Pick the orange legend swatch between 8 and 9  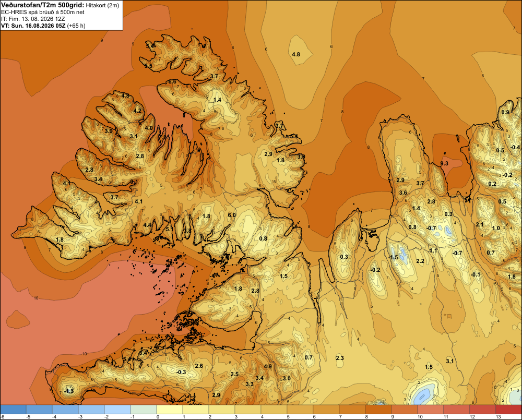coord(378,409)
